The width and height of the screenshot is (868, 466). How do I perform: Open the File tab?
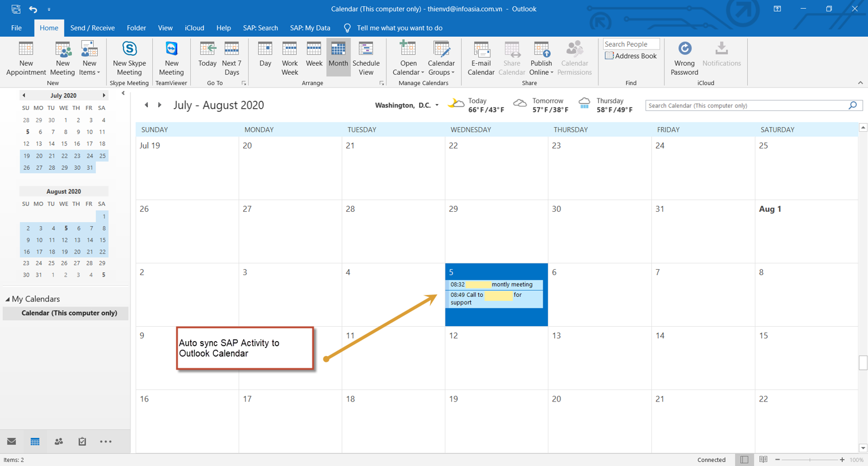coord(17,28)
